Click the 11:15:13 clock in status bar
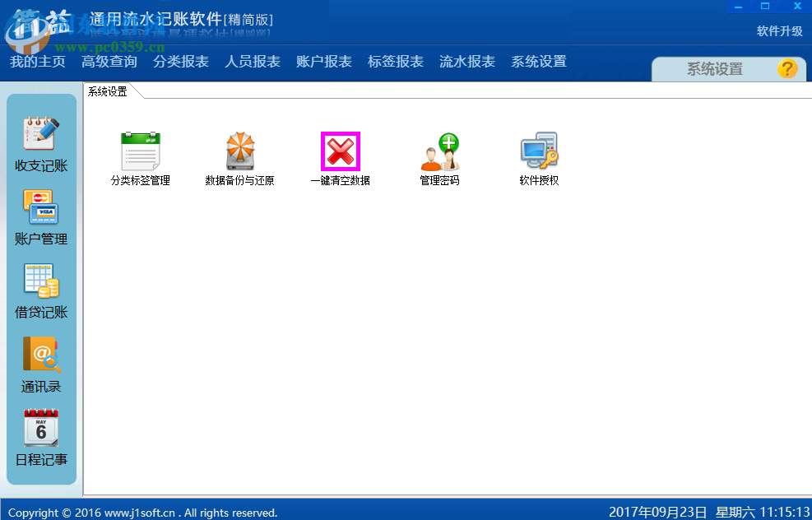Viewport: 812px width, 520px height. coord(784,513)
